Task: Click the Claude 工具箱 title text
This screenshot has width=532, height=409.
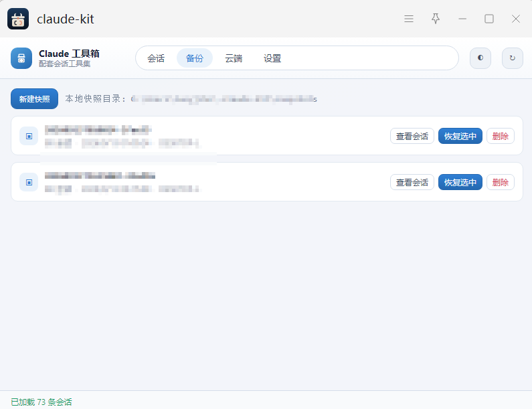Action: pyautogui.click(x=69, y=54)
